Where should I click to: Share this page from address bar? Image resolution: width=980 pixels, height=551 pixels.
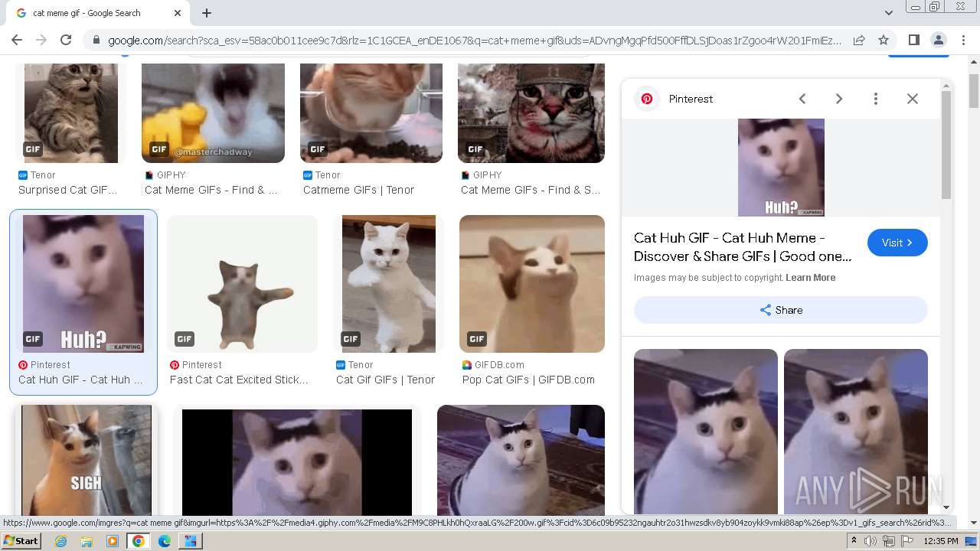(x=859, y=40)
